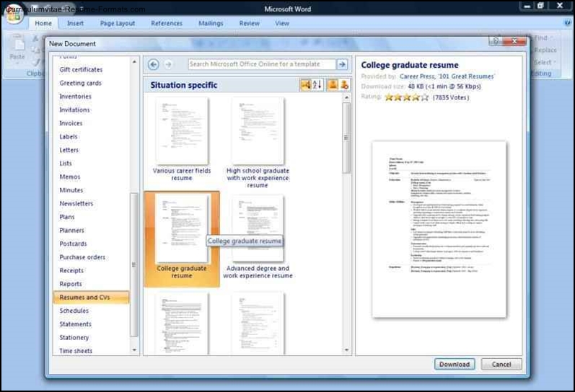This screenshot has height=392, width=575.
Task: Switch to the Page Layout ribbon tab
Action: pyautogui.click(x=117, y=23)
